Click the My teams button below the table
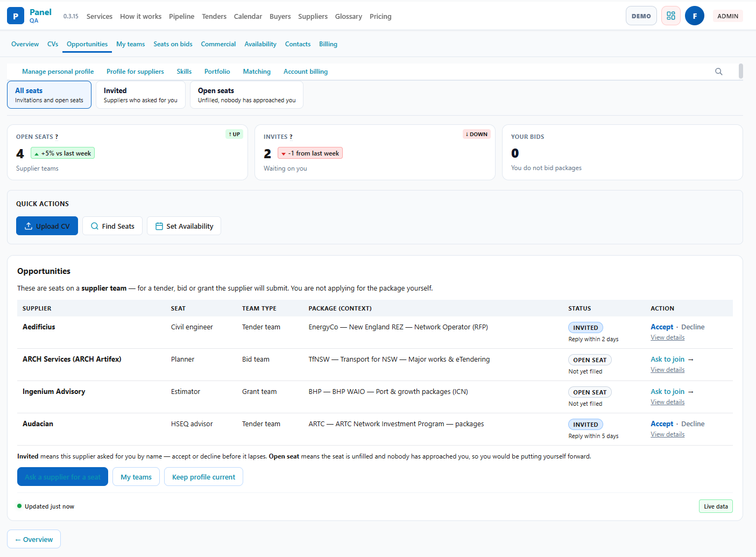 pyautogui.click(x=136, y=477)
